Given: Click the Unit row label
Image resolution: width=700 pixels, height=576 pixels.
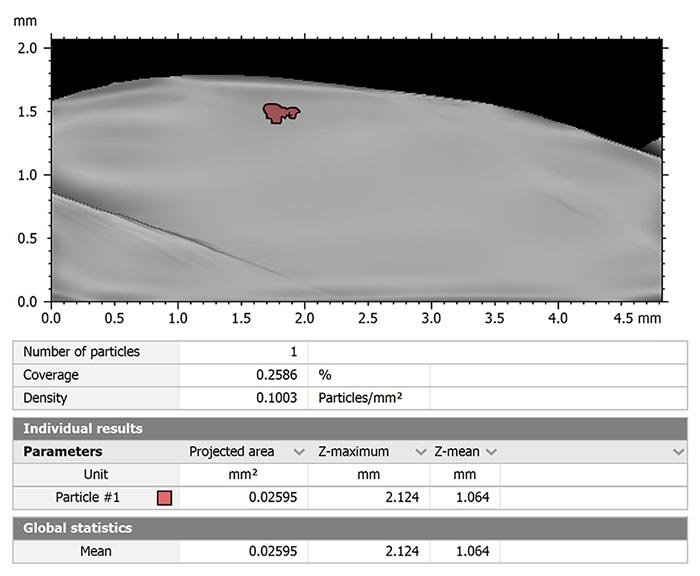Looking at the screenshot, I should click(96, 474).
